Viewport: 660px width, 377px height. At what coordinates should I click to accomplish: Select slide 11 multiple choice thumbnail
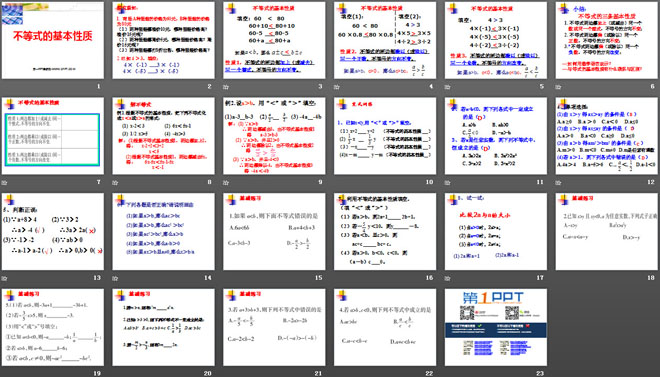[496, 136]
